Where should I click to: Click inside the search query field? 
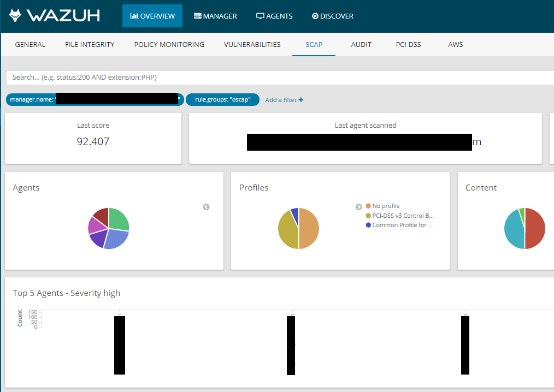164,78
